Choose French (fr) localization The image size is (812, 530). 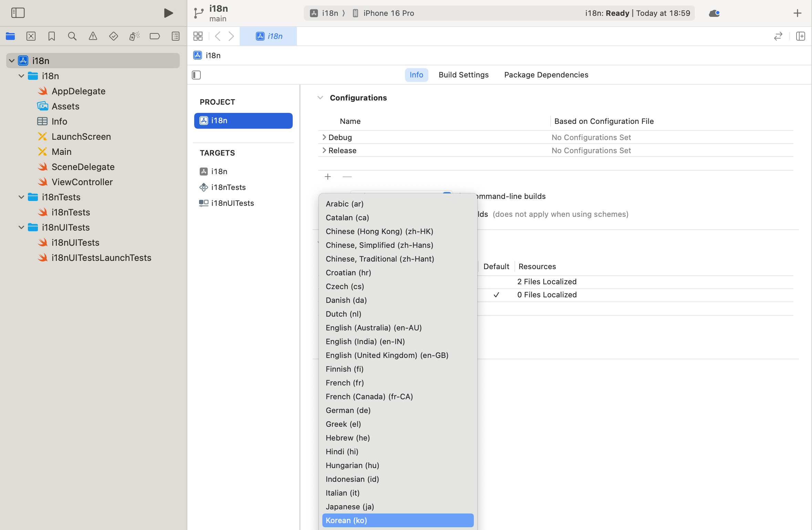point(398,383)
